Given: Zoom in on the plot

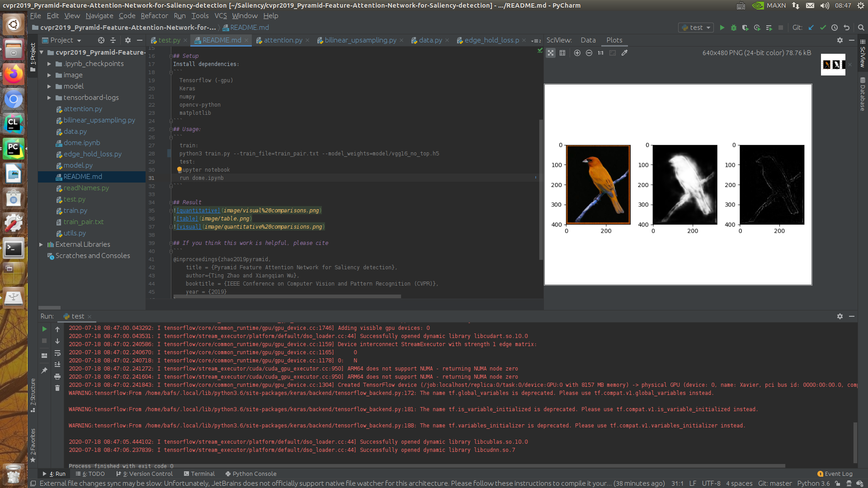Looking at the screenshot, I should point(577,53).
